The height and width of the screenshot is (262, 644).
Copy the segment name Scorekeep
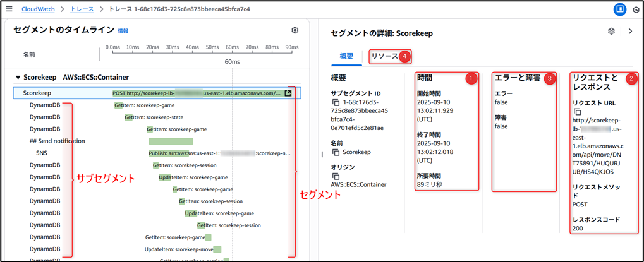point(336,153)
